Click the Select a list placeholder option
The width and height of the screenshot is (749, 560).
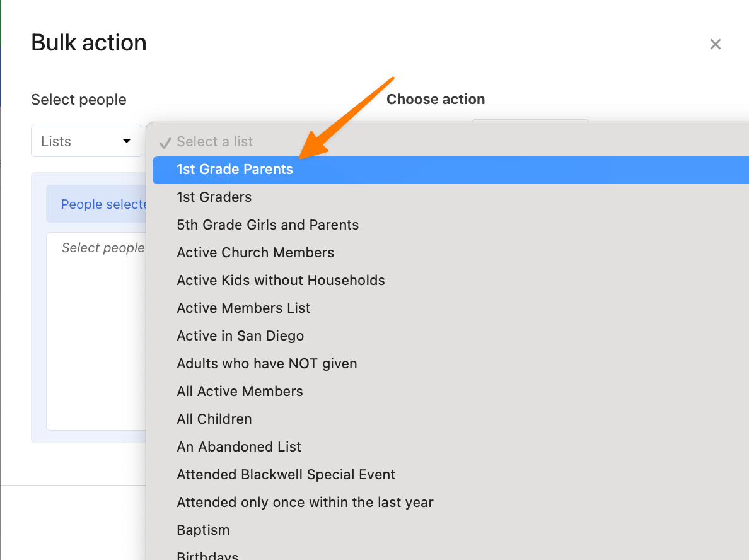point(450,142)
